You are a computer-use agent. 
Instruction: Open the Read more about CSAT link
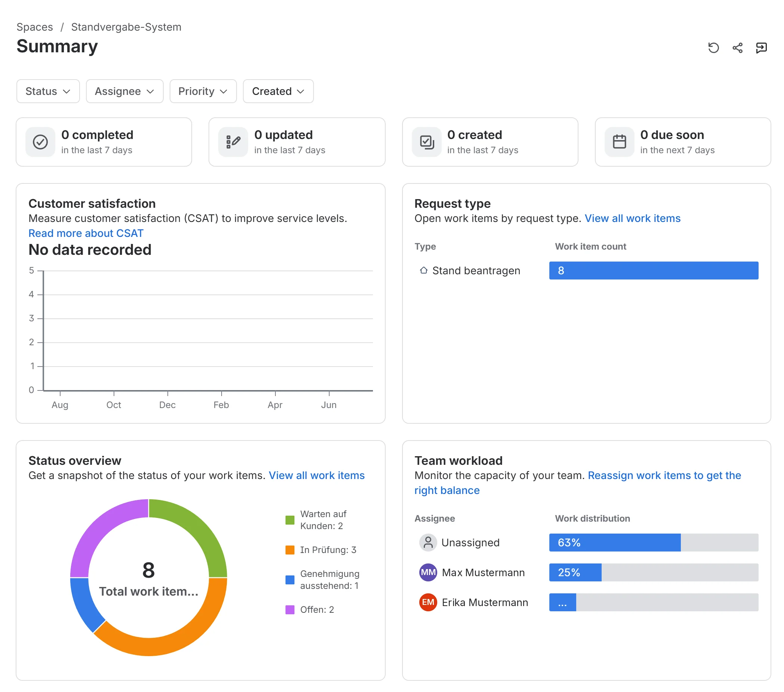(86, 233)
